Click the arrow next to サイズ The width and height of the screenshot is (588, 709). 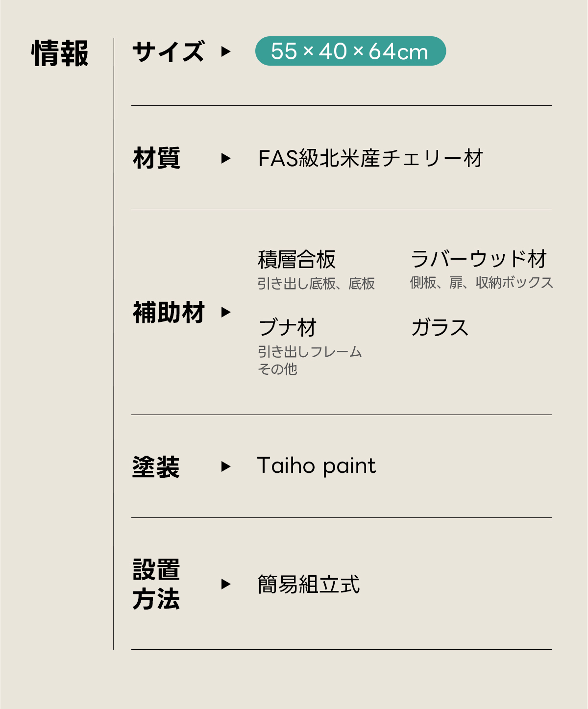click(x=225, y=51)
